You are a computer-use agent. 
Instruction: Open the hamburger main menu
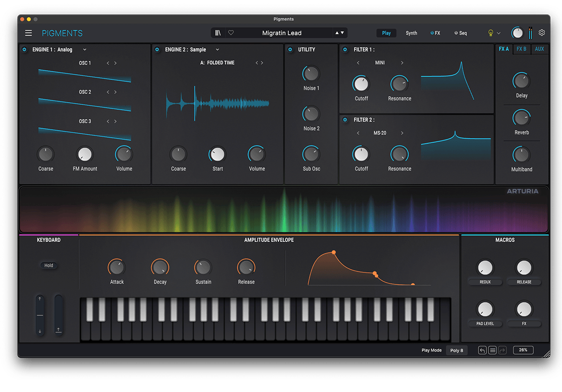pyautogui.click(x=29, y=33)
